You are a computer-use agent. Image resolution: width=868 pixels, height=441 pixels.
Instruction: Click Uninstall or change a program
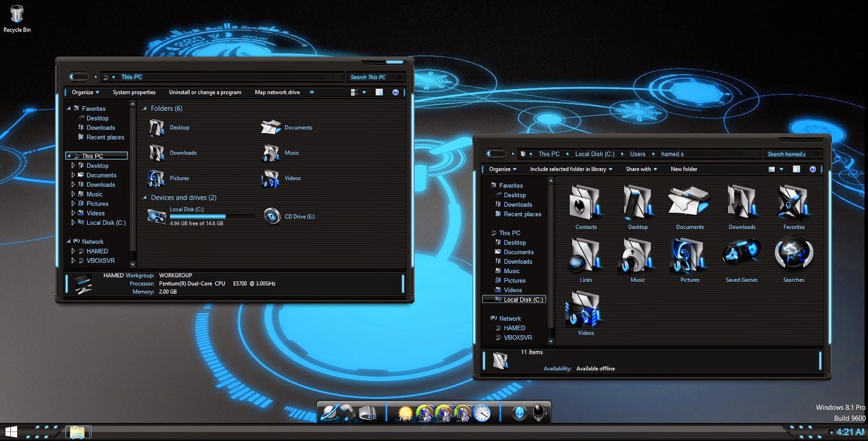point(205,92)
